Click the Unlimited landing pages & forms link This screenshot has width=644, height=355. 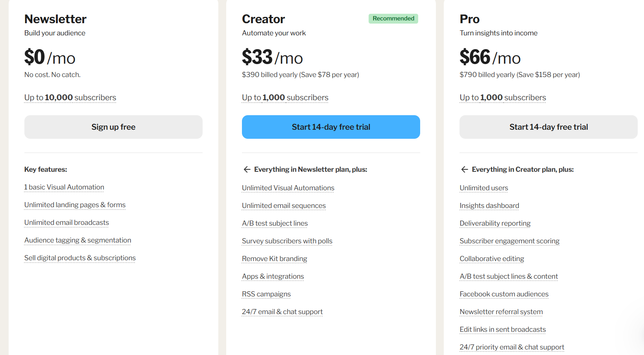[x=75, y=205]
